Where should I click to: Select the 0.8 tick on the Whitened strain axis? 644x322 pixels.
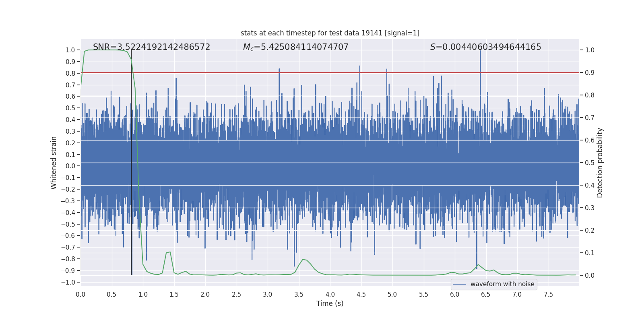[70, 73]
